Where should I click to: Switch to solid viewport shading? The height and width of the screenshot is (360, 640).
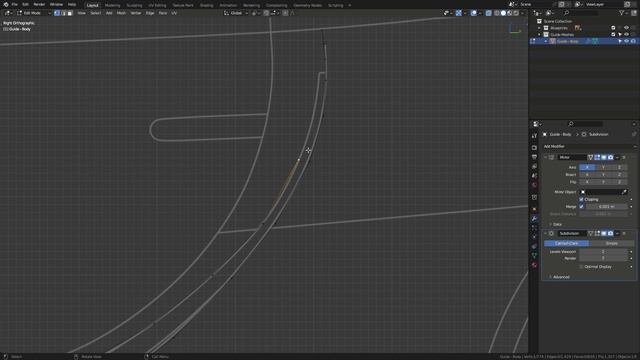pyautogui.click(x=503, y=13)
